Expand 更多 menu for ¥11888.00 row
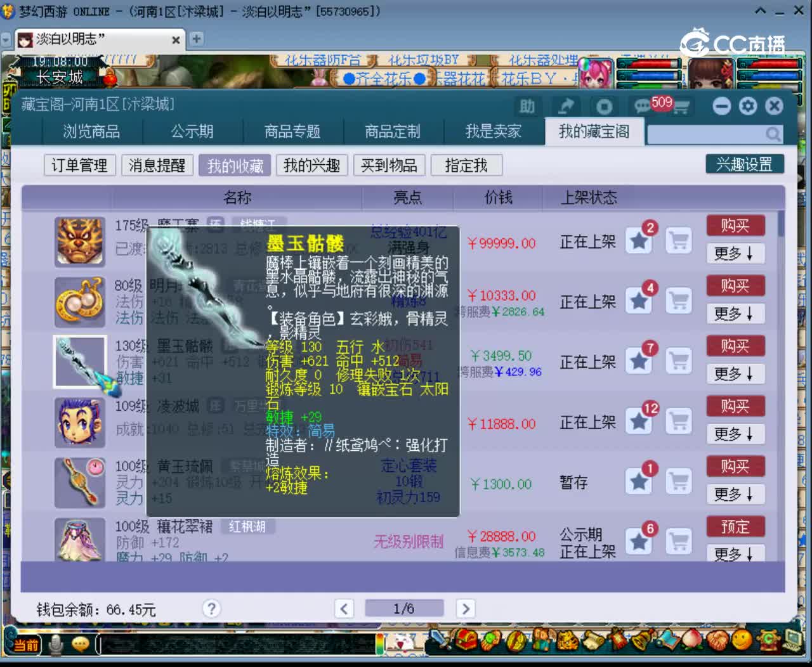The width and height of the screenshot is (812, 667). pos(735,434)
